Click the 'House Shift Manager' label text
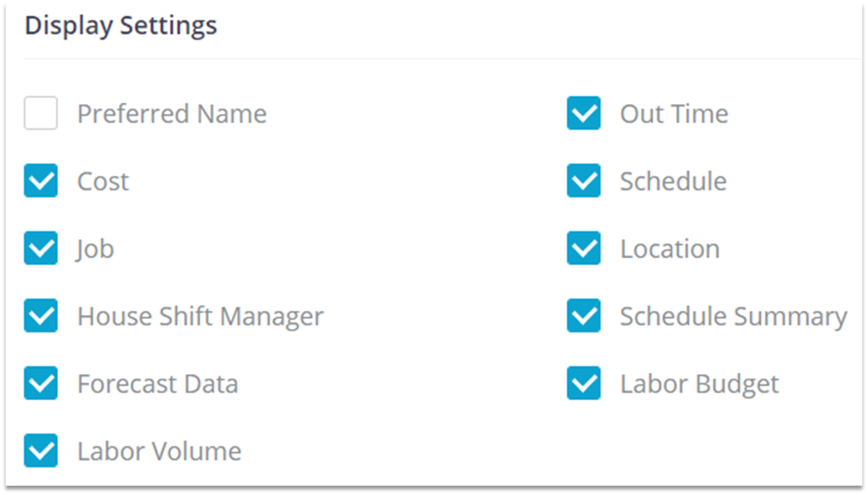 pyautogui.click(x=200, y=317)
